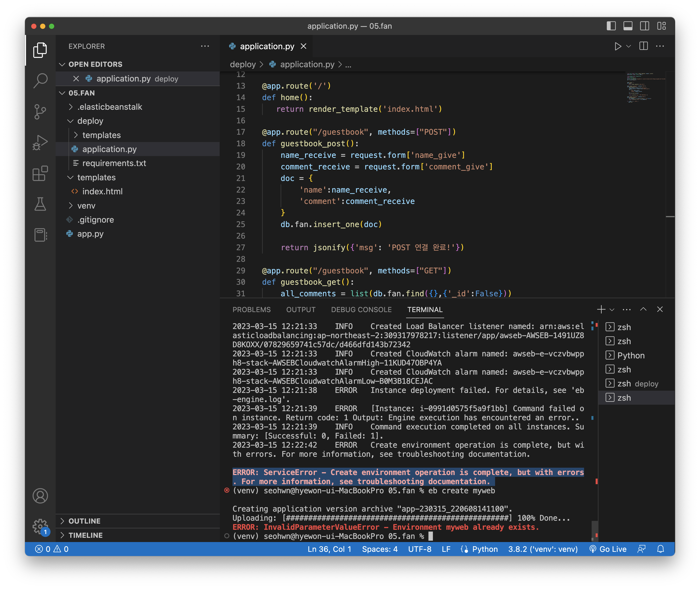Toggle the bottom panel layout button
The image size is (700, 589).
click(x=628, y=26)
